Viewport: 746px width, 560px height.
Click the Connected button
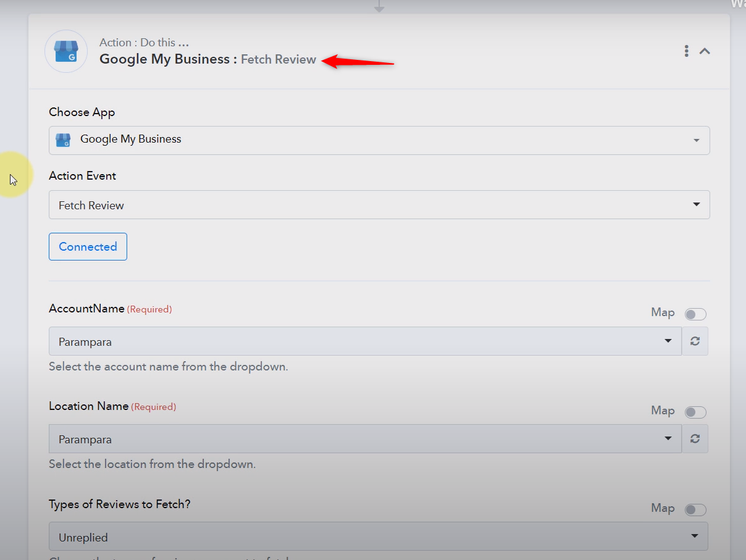pyautogui.click(x=88, y=246)
